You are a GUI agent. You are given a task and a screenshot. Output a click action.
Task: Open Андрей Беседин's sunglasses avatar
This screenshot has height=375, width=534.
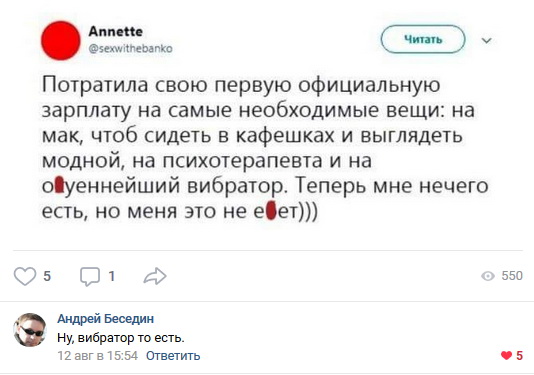(x=30, y=330)
